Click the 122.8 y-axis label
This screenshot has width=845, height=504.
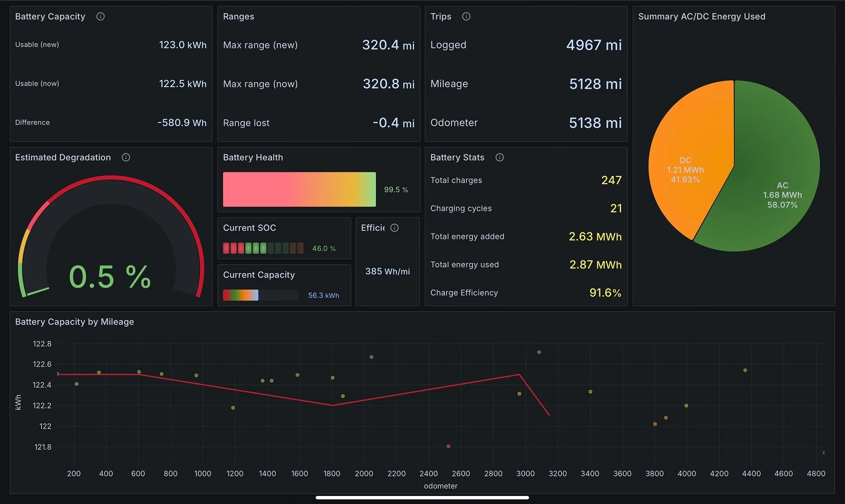pos(42,344)
